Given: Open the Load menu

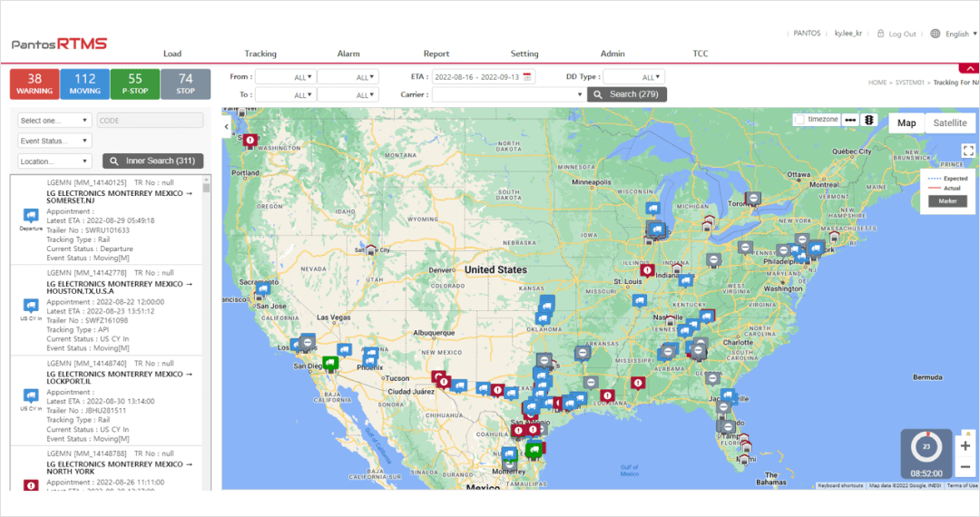Looking at the screenshot, I should [172, 54].
